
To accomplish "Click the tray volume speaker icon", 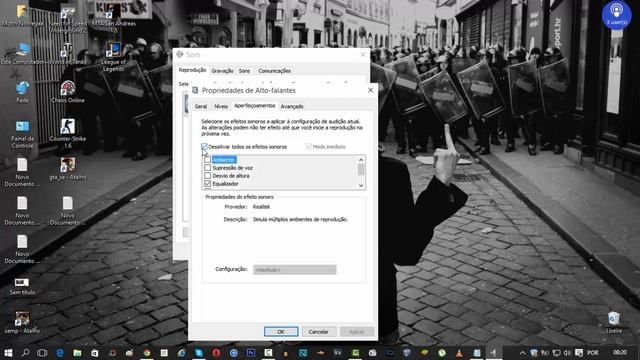I will (567, 353).
